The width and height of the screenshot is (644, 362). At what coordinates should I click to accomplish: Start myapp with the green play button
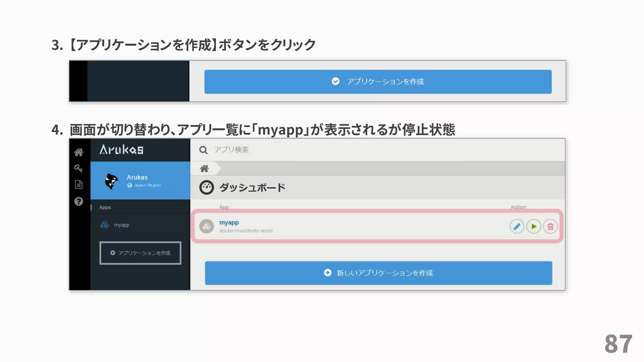(534, 227)
